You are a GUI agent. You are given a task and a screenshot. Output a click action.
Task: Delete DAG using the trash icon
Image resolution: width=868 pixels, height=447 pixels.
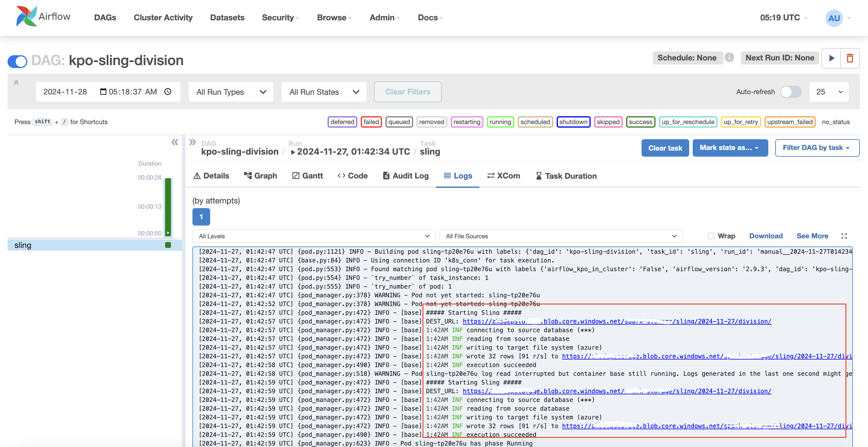[x=850, y=58]
